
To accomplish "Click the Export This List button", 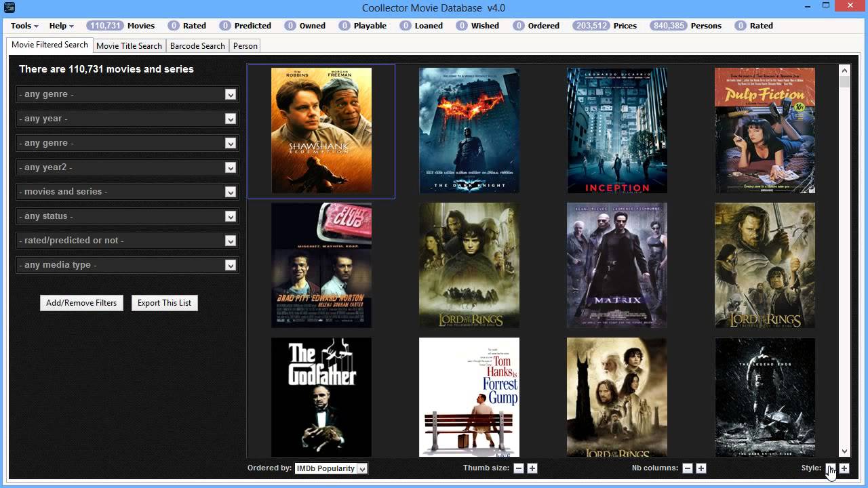I will pyautogui.click(x=164, y=303).
